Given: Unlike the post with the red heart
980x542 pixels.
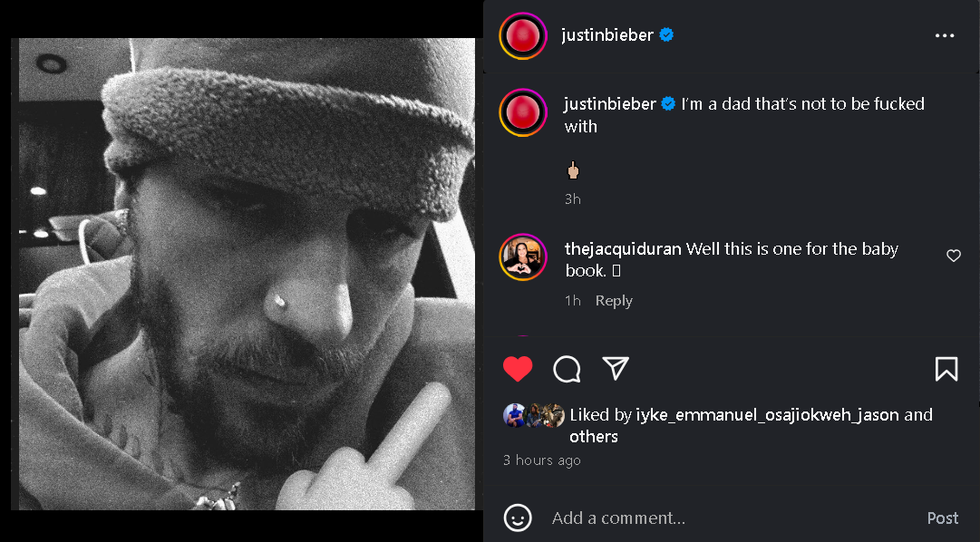Looking at the screenshot, I should pyautogui.click(x=518, y=369).
